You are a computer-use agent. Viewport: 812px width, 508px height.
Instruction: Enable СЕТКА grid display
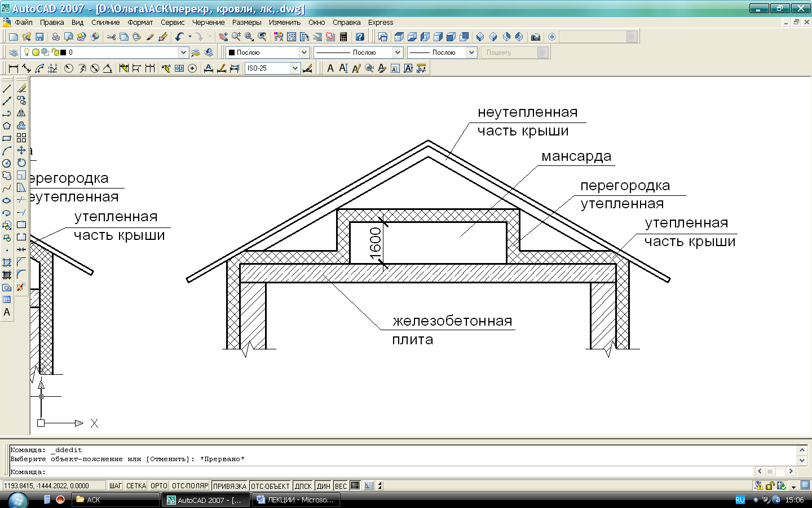pyautogui.click(x=136, y=486)
